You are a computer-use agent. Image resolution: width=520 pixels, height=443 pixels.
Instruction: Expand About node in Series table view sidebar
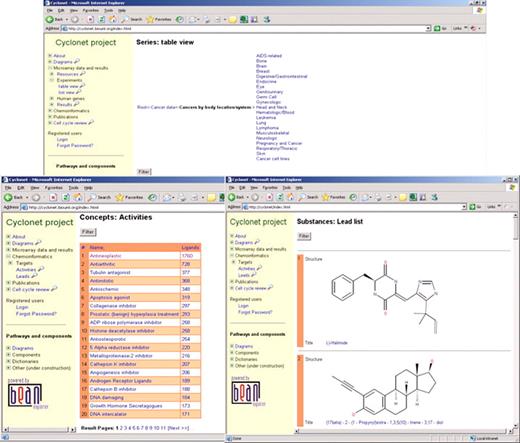pos(50,56)
